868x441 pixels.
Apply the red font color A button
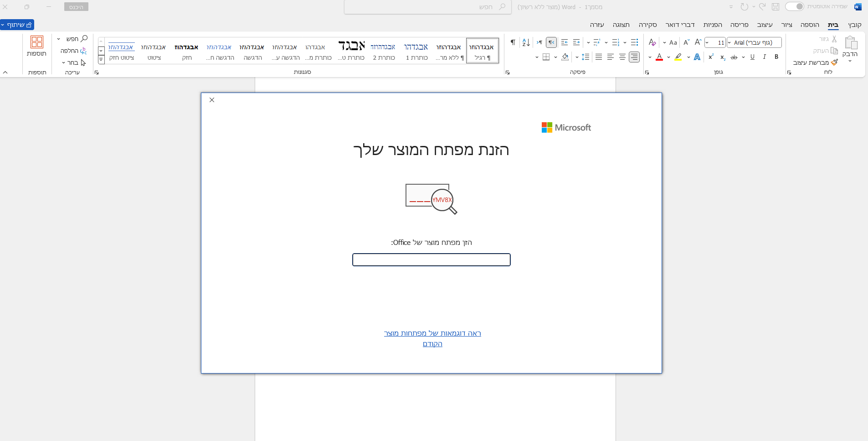[x=659, y=57]
